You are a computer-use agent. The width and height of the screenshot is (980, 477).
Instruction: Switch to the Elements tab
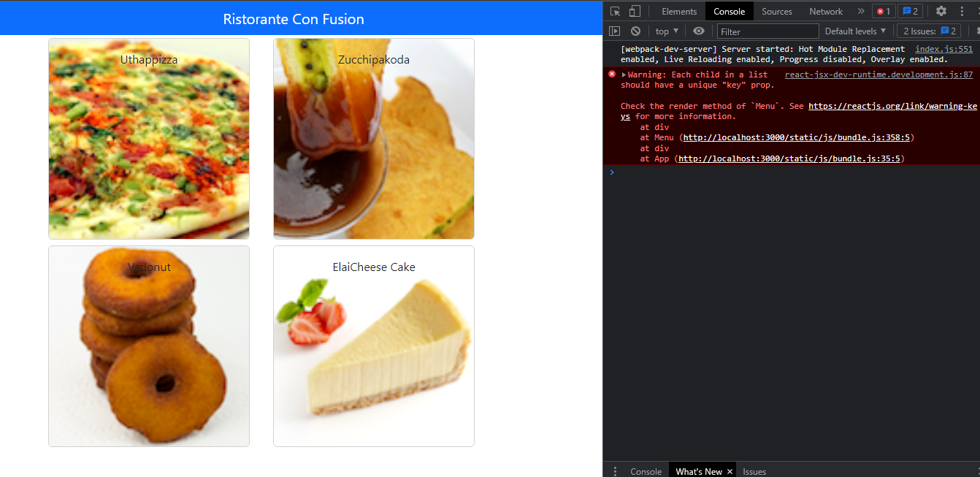point(679,11)
